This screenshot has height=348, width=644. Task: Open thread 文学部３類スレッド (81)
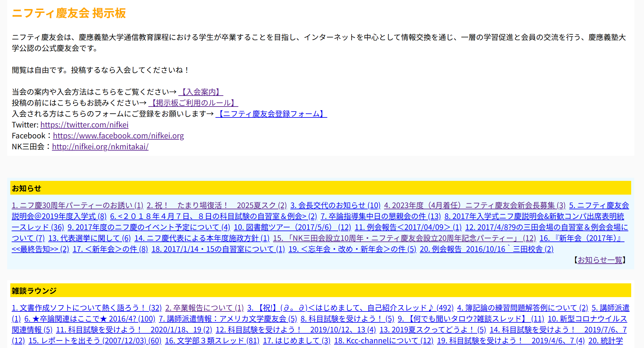click(x=212, y=341)
